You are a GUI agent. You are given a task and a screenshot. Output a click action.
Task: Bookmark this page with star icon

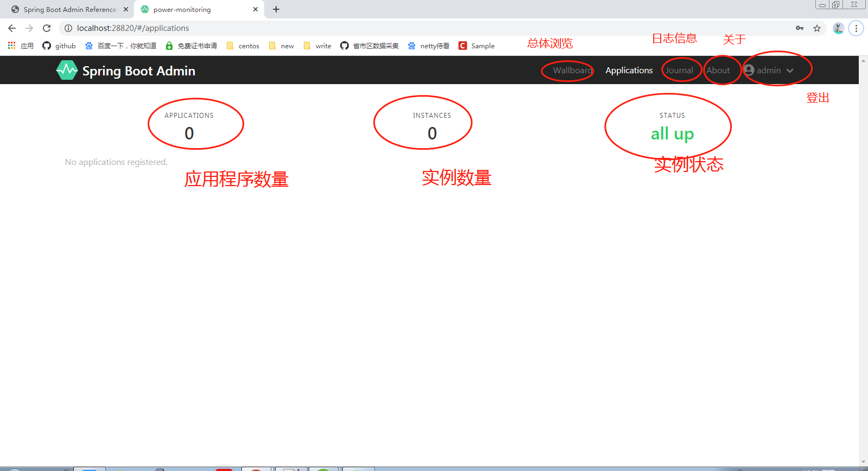point(817,28)
